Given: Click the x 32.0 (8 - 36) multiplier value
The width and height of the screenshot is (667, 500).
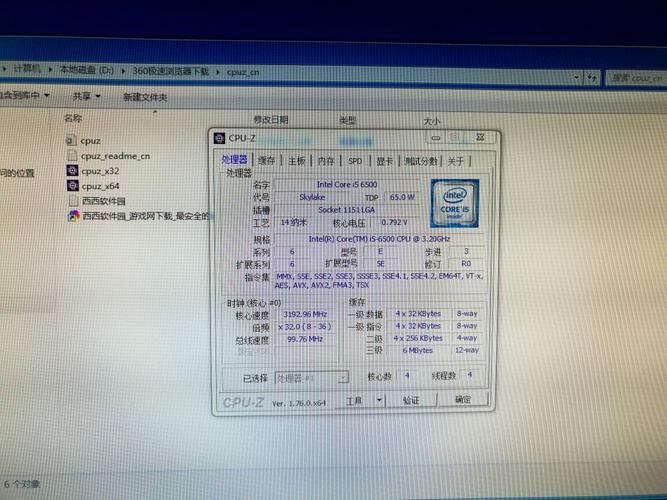Looking at the screenshot, I should click(x=305, y=327).
